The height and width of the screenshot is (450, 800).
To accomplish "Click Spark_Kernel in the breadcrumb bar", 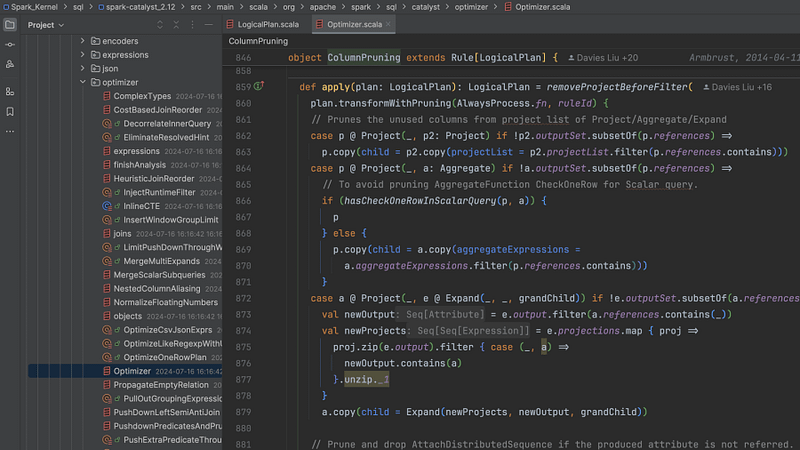I will coord(31,7).
